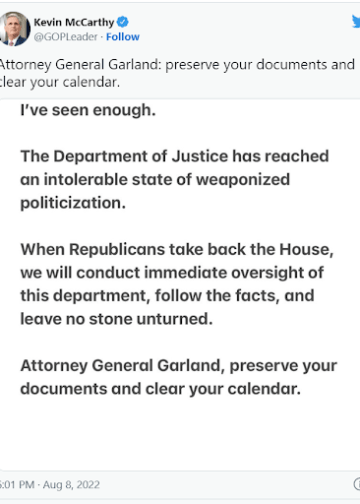
Task: Click the 'weaponized' line in the statement
Action: coord(155,180)
